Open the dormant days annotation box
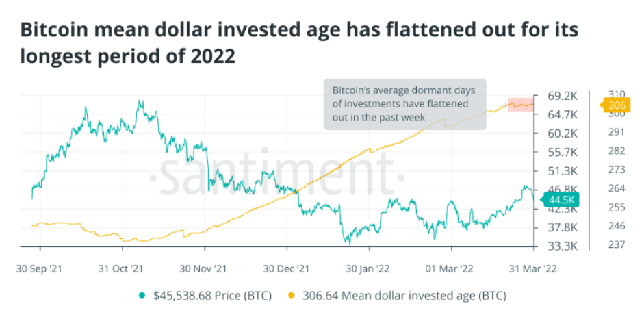 point(404,104)
